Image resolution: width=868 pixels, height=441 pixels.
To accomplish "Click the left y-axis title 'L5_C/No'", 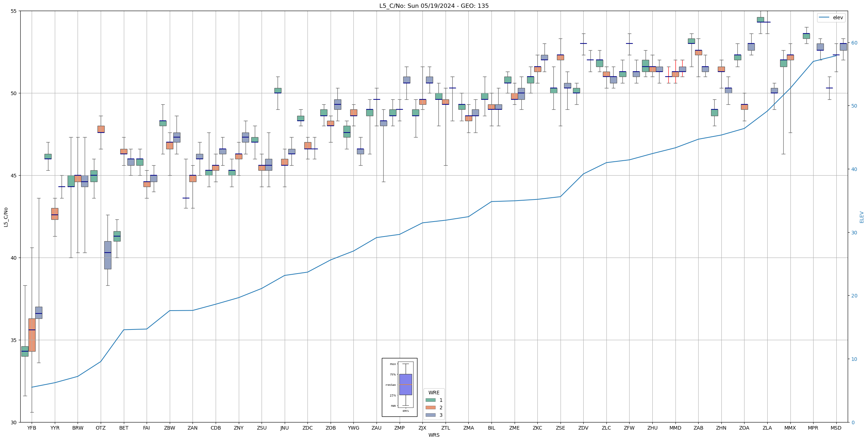I will pyautogui.click(x=6, y=217).
